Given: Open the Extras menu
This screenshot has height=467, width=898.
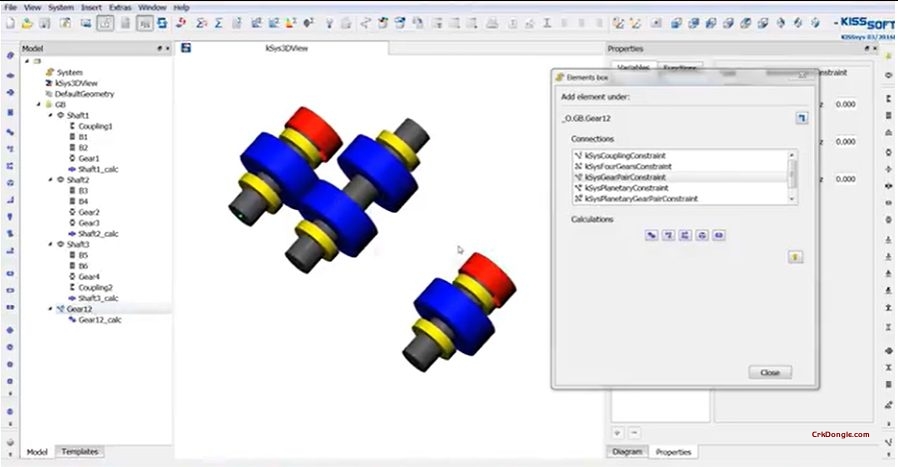Looking at the screenshot, I should pyautogui.click(x=119, y=7).
